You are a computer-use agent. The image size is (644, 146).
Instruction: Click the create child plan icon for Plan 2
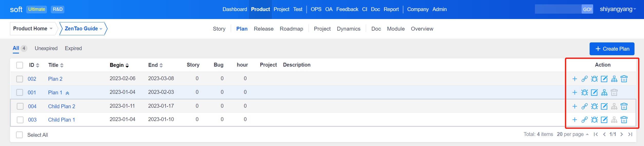(614, 79)
